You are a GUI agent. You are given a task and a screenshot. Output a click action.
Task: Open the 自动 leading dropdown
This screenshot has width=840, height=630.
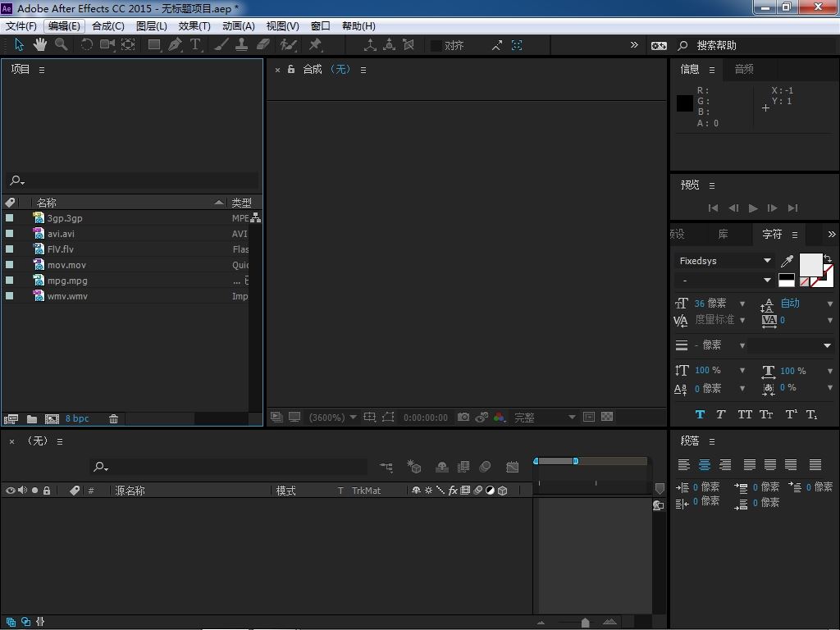[x=830, y=304]
